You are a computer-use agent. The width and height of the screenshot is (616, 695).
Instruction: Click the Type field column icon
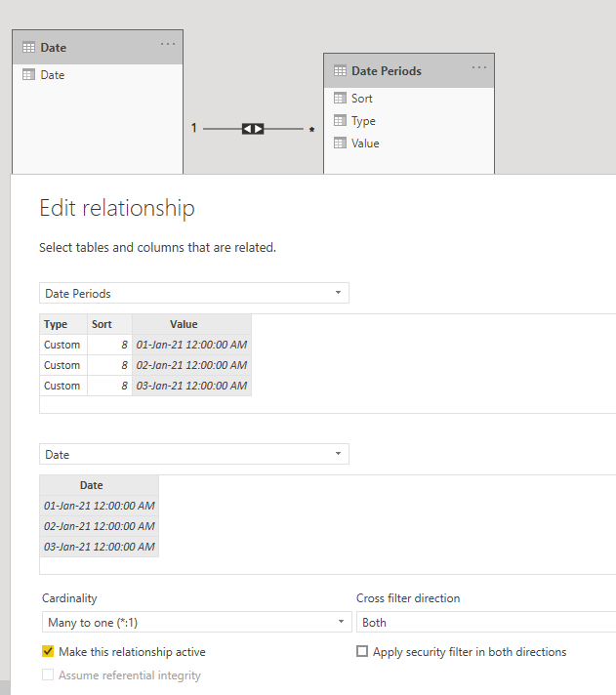point(340,121)
